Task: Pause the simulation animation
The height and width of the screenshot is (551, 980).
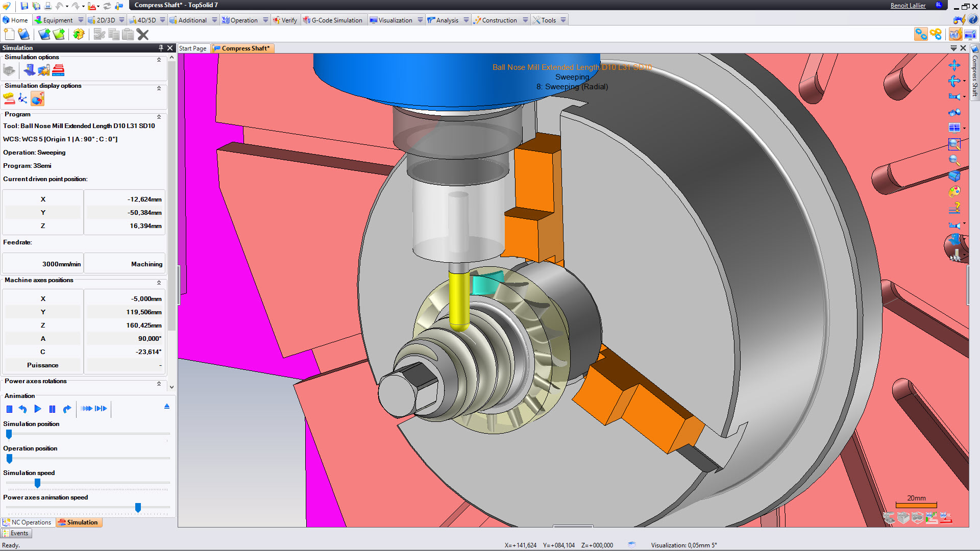Action: pyautogui.click(x=52, y=409)
